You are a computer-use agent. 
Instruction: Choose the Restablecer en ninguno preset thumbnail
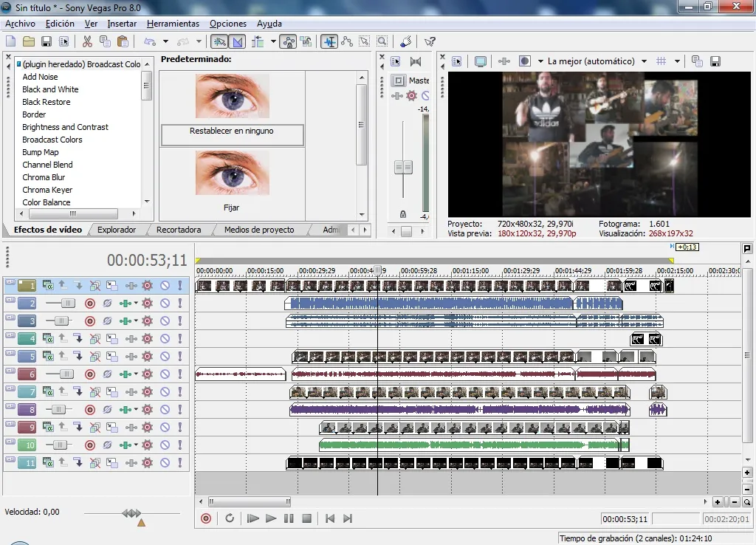click(x=232, y=96)
